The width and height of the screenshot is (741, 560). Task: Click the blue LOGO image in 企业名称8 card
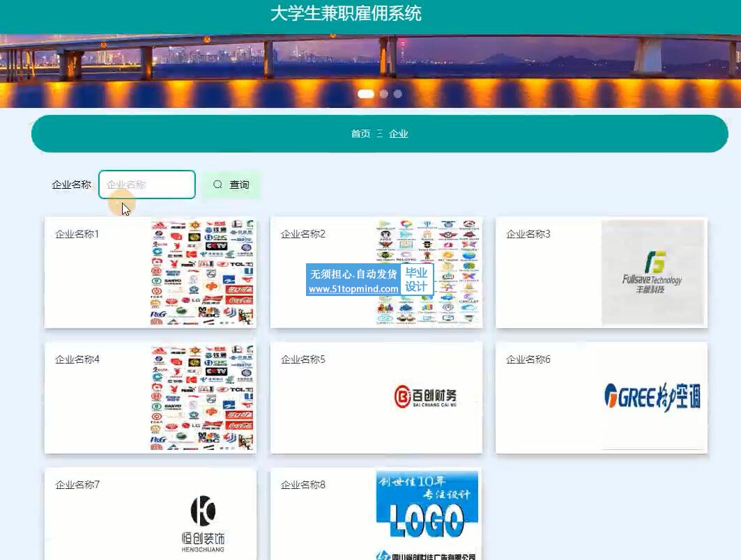(427, 515)
